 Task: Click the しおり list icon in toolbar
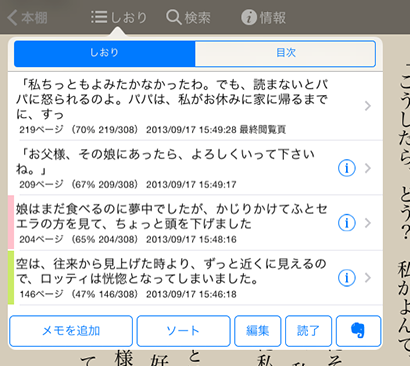tap(99, 17)
